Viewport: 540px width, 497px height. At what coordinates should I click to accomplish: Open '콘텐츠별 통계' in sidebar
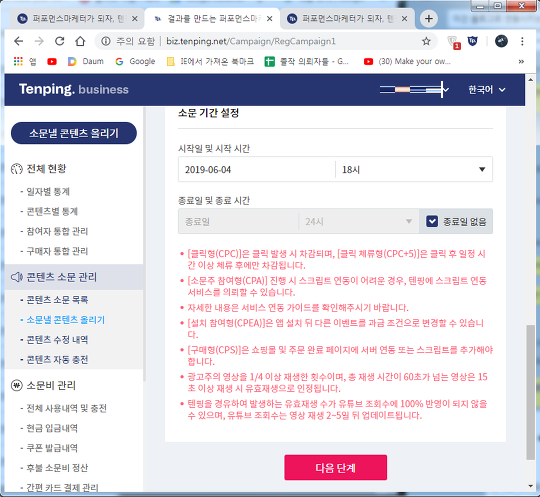tap(52, 211)
